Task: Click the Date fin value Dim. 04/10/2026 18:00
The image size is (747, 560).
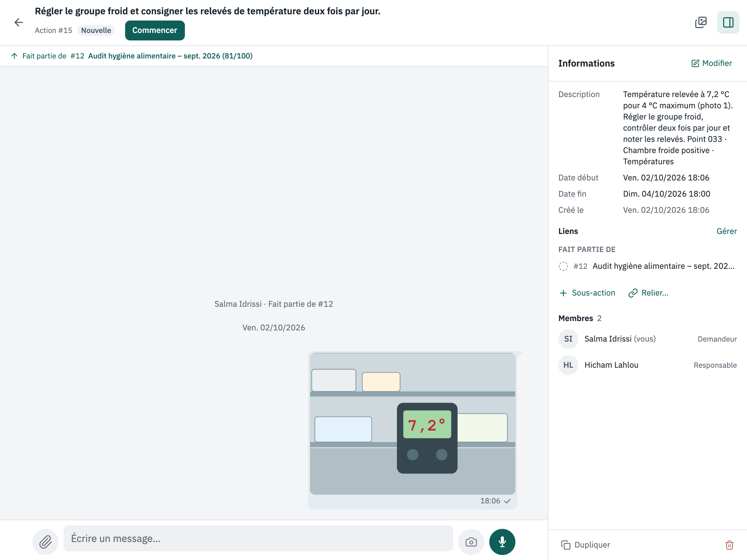Action: tap(666, 194)
